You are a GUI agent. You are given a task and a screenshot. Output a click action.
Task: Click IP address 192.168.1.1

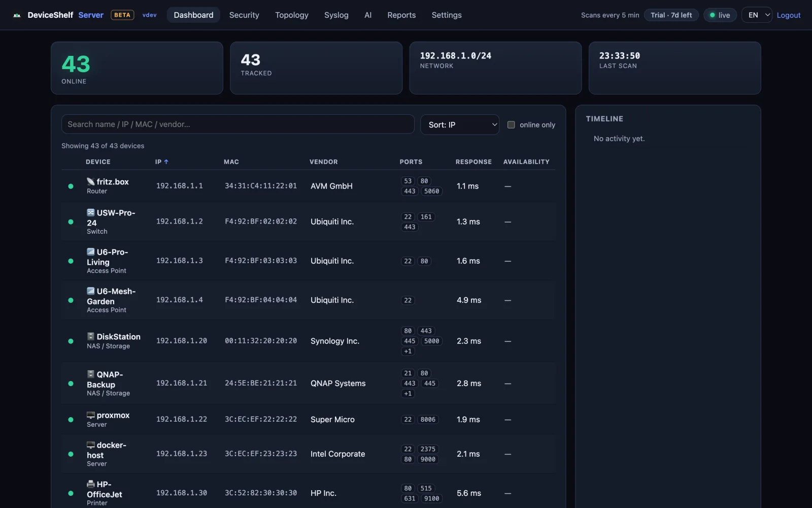[180, 186]
